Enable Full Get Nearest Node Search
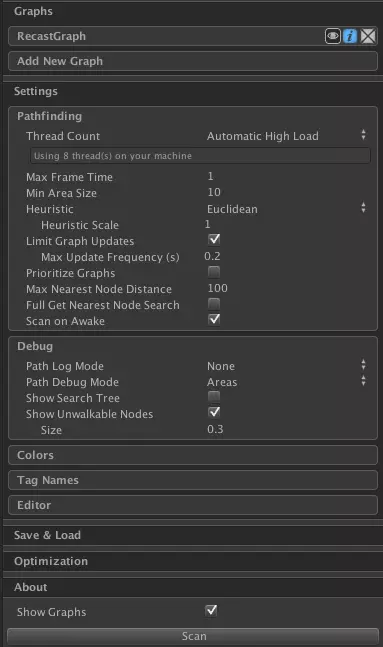 214,304
